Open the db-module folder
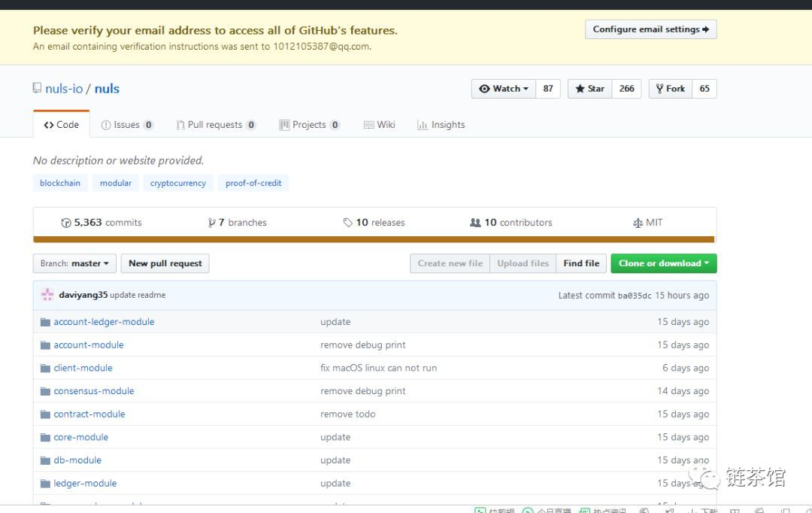The image size is (812, 513). point(77,460)
